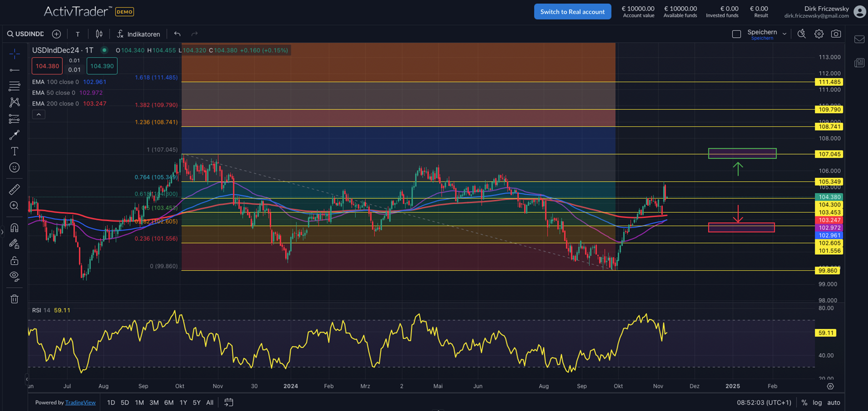The image size is (868, 411).
Task: Activate the ruler measure tool
Action: click(x=14, y=189)
